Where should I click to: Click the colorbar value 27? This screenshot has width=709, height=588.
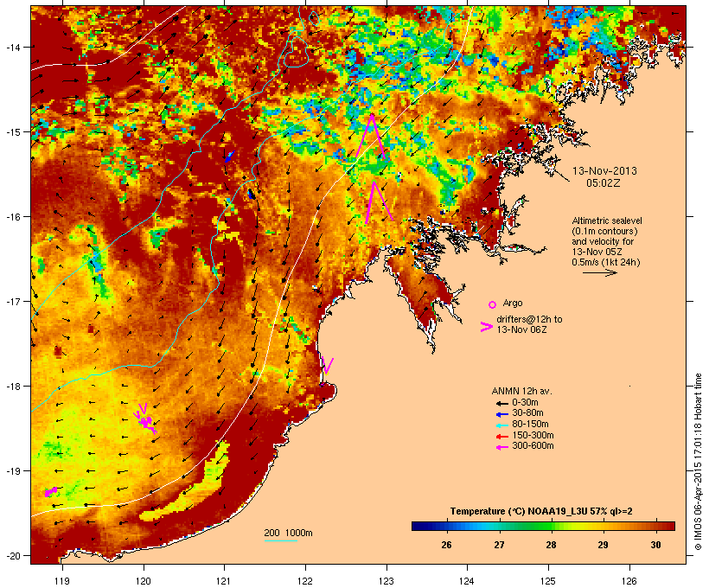[499, 545]
